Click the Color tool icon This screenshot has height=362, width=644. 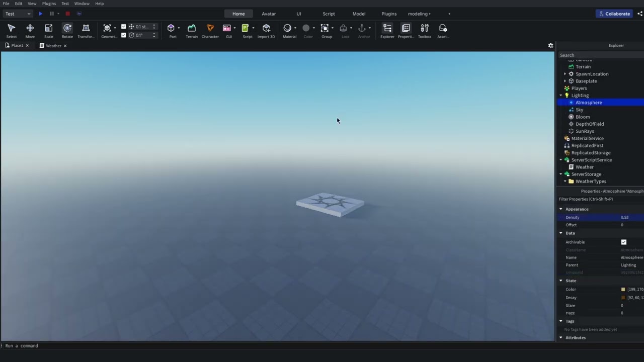306,28
